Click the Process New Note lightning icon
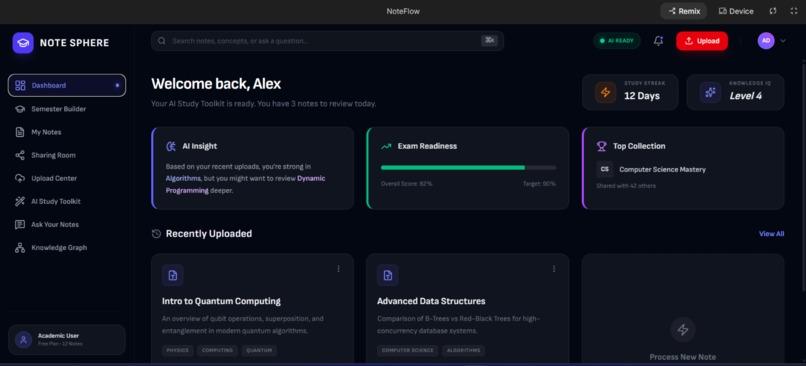This screenshot has width=806, height=366. 683,330
